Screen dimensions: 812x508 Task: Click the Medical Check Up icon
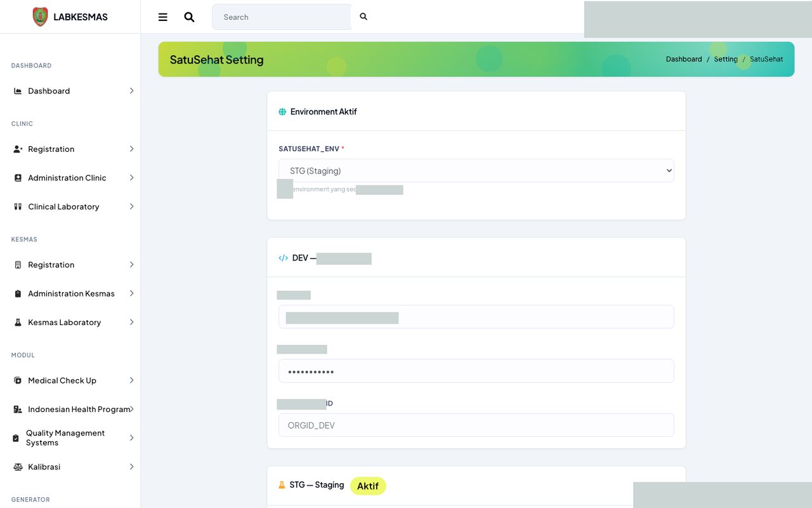[x=18, y=380]
